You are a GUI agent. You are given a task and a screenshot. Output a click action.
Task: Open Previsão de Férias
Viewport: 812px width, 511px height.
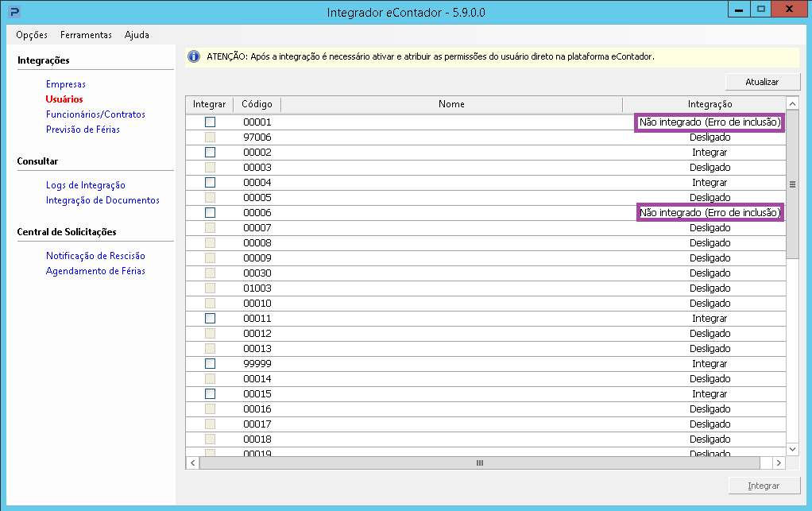[x=83, y=129]
